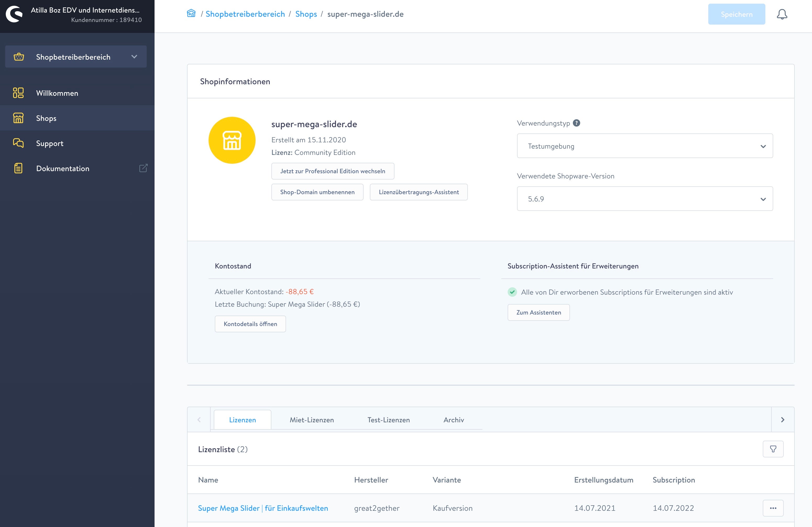Click green subscriptions active checkmark
Image resolution: width=812 pixels, height=527 pixels.
pyautogui.click(x=512, y=292)
